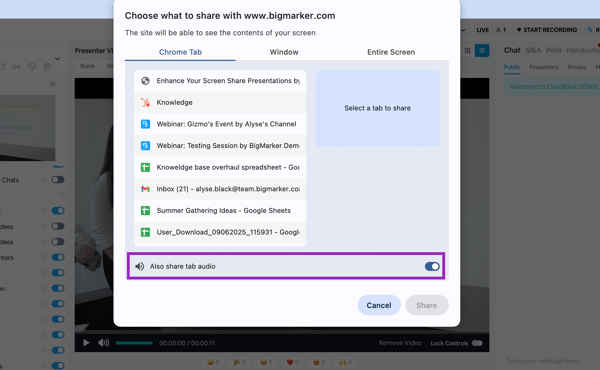The image size is (600, 370).
Task: Click info icon beside the Chats toggle
Action: point(44,180)
